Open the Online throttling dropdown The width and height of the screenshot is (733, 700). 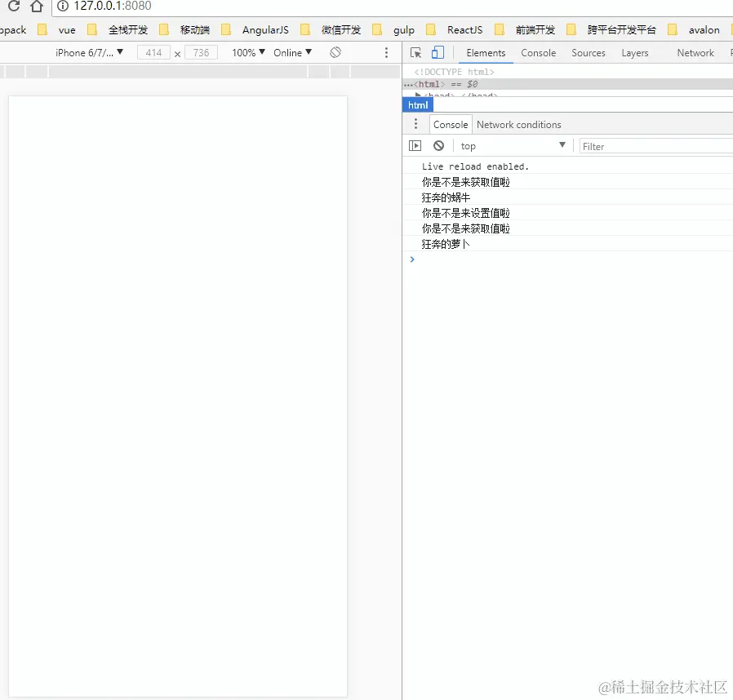293,53
